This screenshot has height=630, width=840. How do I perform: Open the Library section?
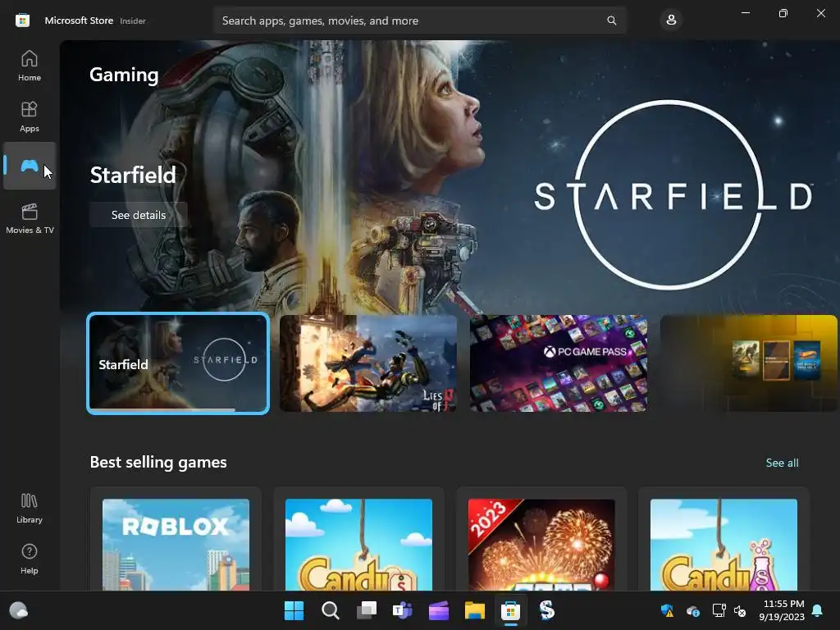pos(30,509)
